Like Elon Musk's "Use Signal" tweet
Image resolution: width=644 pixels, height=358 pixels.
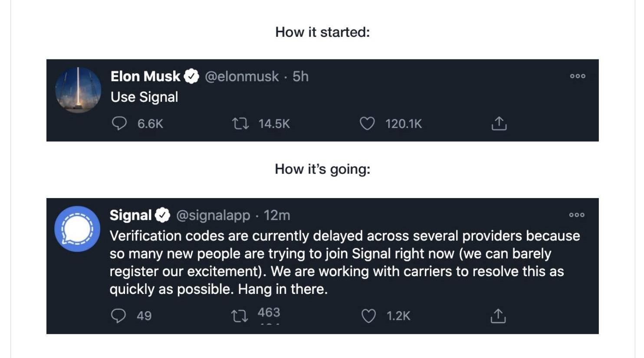point(367,124)
